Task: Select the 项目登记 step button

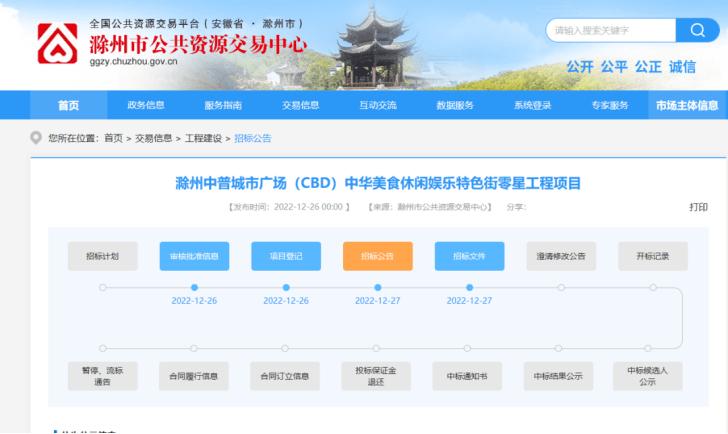Action: tap(286, 256)
